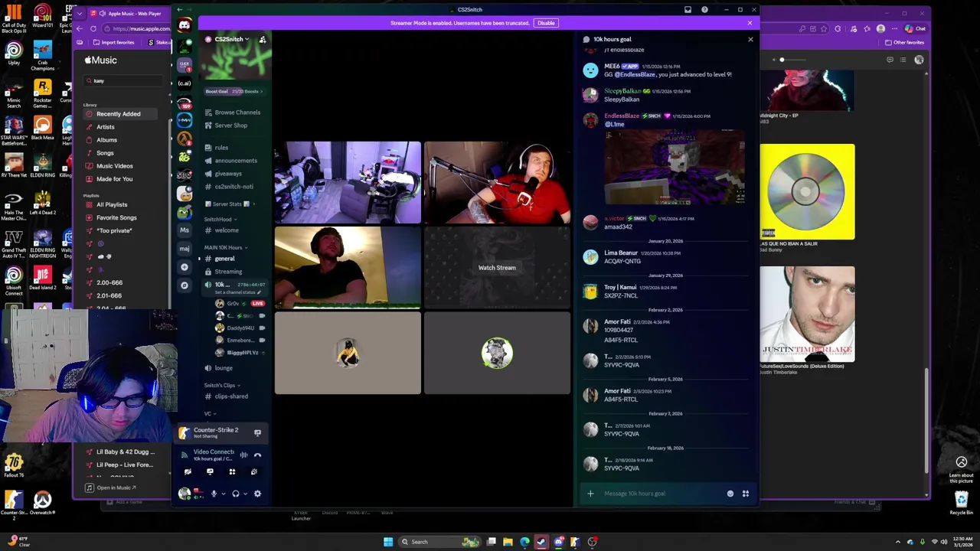Viewport: 980px width, 551px height.
Task: Start screen share from voice panel
Action: click(x=210, y=471)
